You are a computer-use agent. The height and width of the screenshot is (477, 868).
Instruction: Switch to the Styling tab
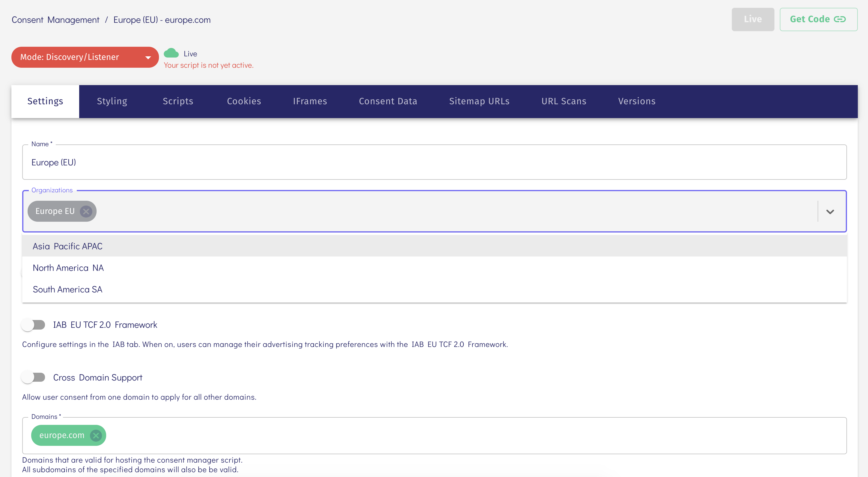112,101
